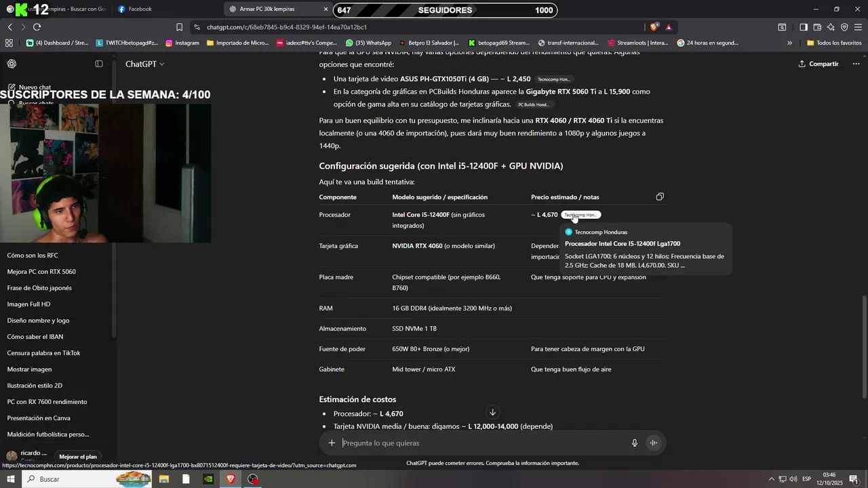Click the scroll-to-bottom arrow button
The image size is (868, 488).
pos(493,412)
